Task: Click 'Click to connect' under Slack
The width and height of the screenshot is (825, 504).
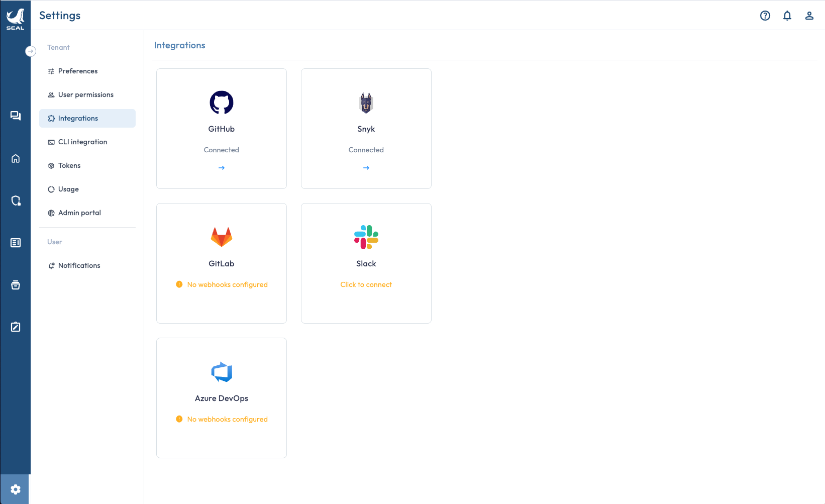Action: 366,284
